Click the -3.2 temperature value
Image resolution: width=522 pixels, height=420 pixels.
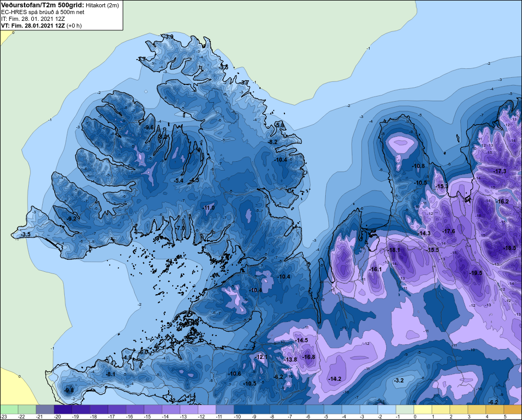point(399,380)
